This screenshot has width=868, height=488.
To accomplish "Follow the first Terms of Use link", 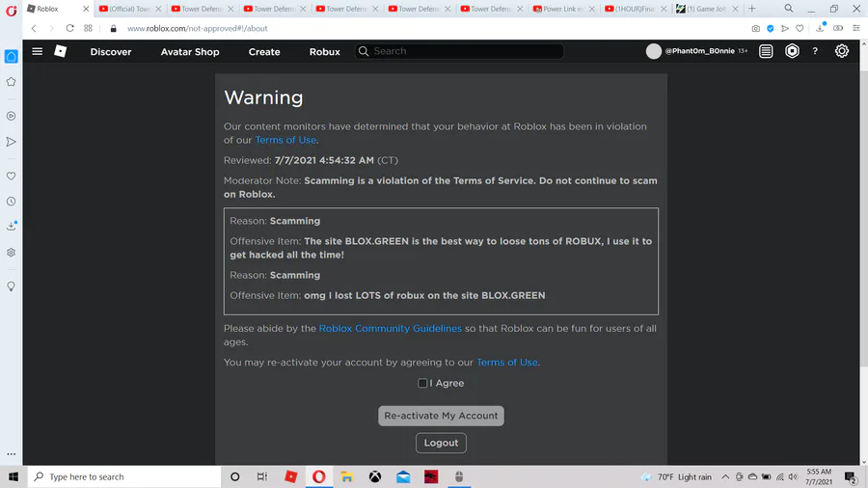I will tap(285, 140).
